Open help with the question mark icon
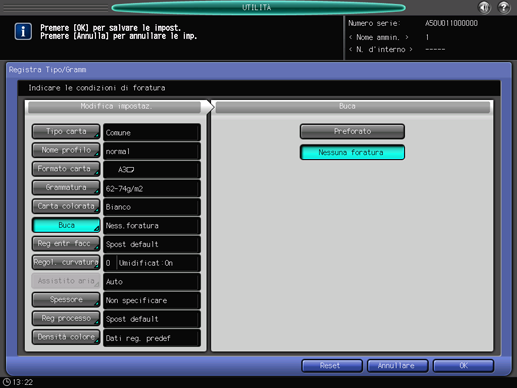The image size is (517, 388). pos(504,7)
